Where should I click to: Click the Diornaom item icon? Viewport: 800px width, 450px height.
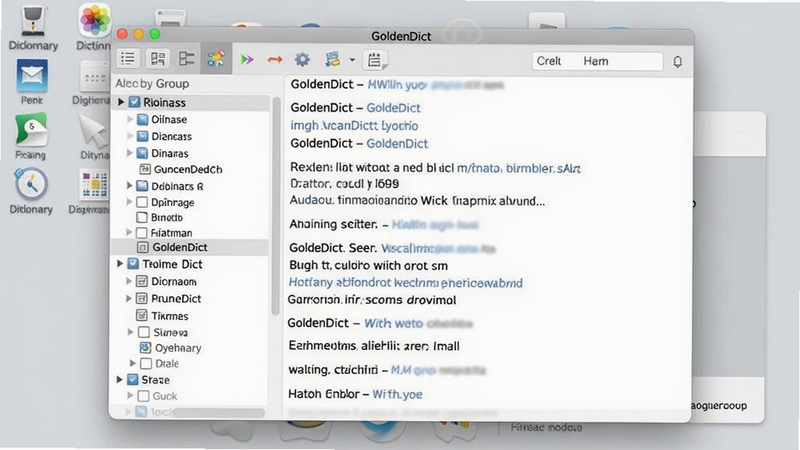tap(142, 281)
